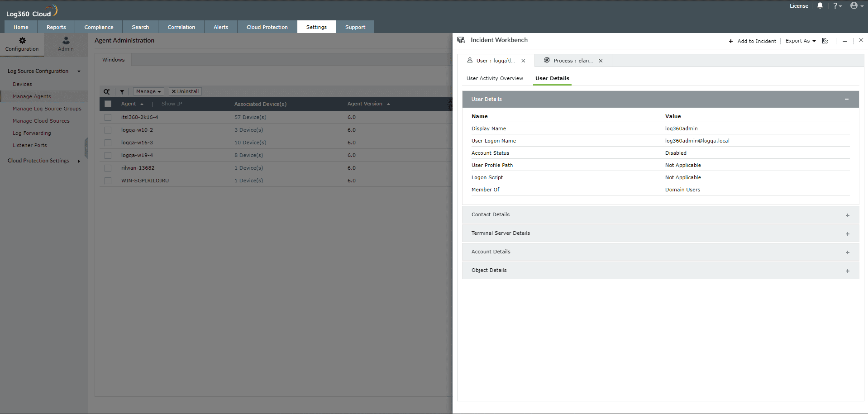Screen dimensions: 868x414
Task: Open the user account avatar menu
Action: click(856, 6)
